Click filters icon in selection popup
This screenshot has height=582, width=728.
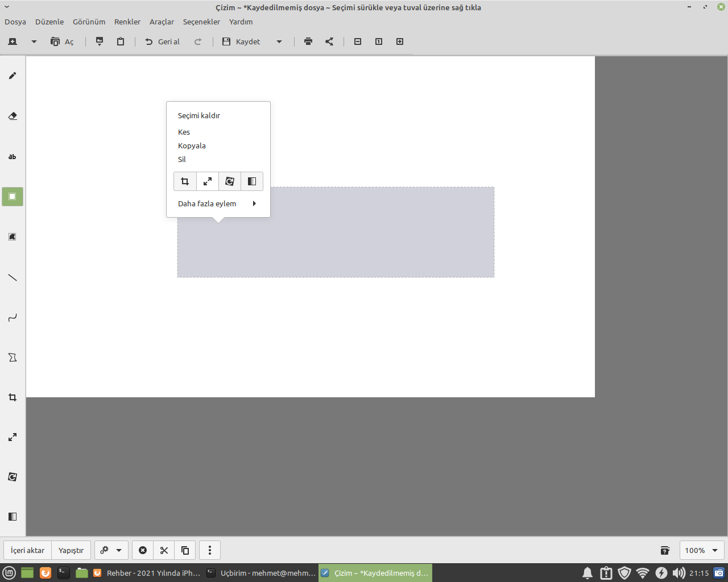pos(252,181)
